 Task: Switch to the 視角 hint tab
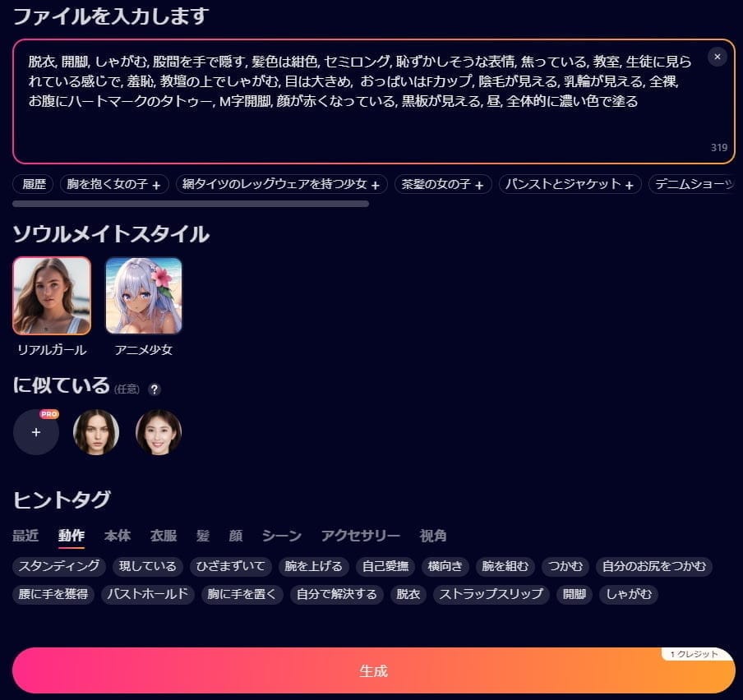pyautogui.click(x=433, y=536)
